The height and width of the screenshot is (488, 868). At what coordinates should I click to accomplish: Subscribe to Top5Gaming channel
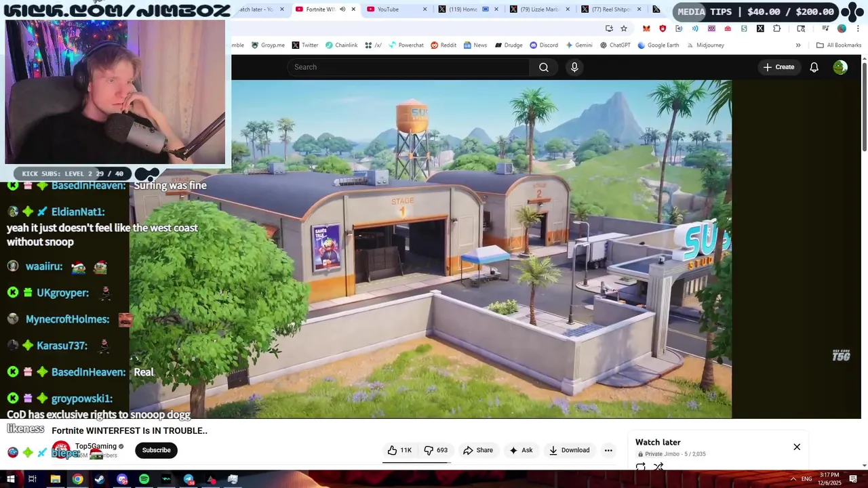[156, 450]
